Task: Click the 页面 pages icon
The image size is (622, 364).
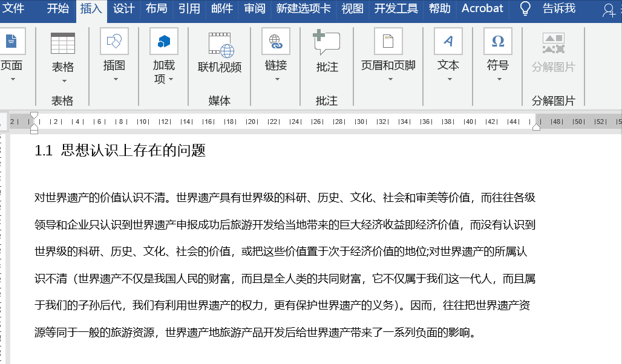Action: [x=11, y=41]
